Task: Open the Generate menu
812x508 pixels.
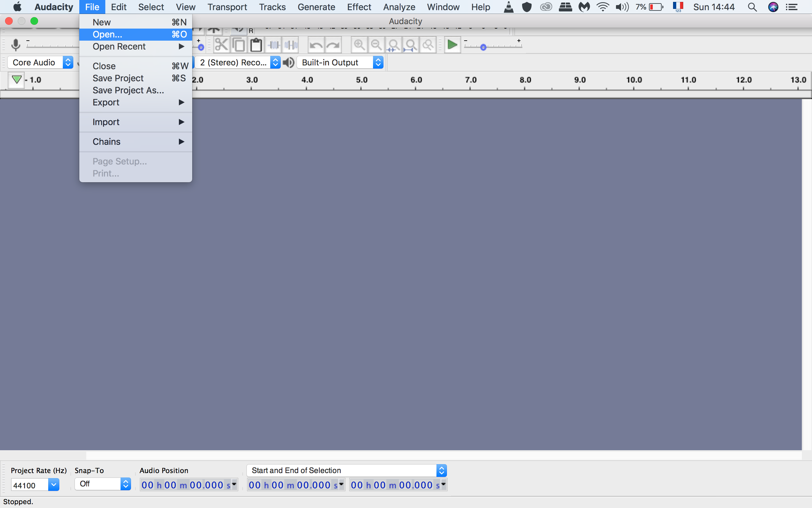Action: [316, 7]
